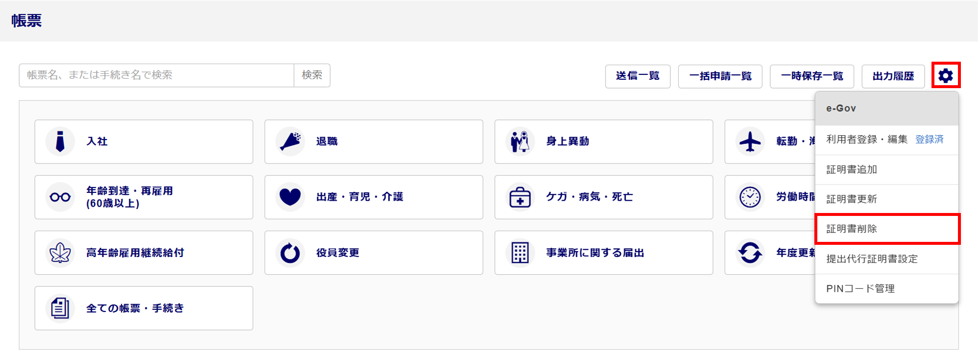
Task: Select 提出代行証明書設定 menu item
Action: tap(887, 259)
